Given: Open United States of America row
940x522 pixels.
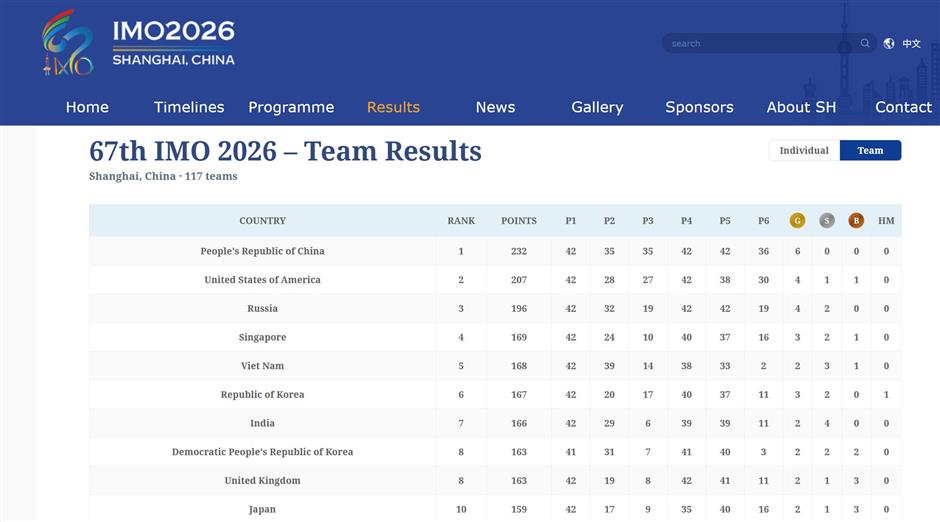Looking at the screenshot, I should 495,280.
